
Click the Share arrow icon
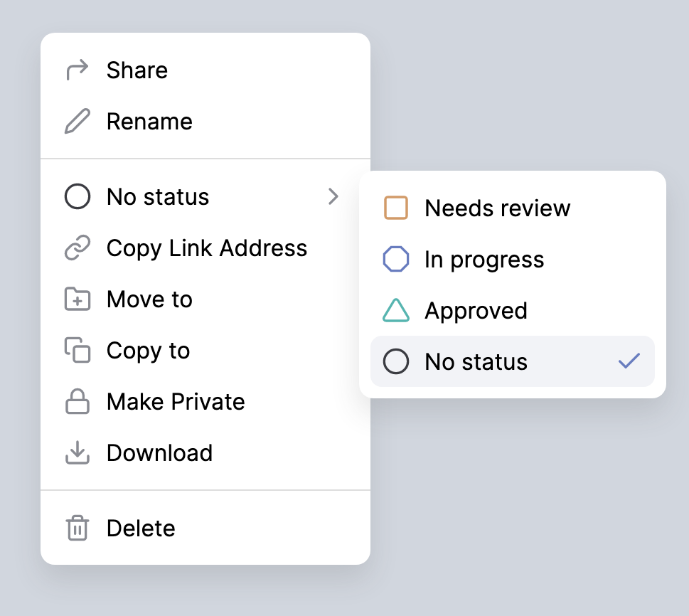[x=78, y=70]
